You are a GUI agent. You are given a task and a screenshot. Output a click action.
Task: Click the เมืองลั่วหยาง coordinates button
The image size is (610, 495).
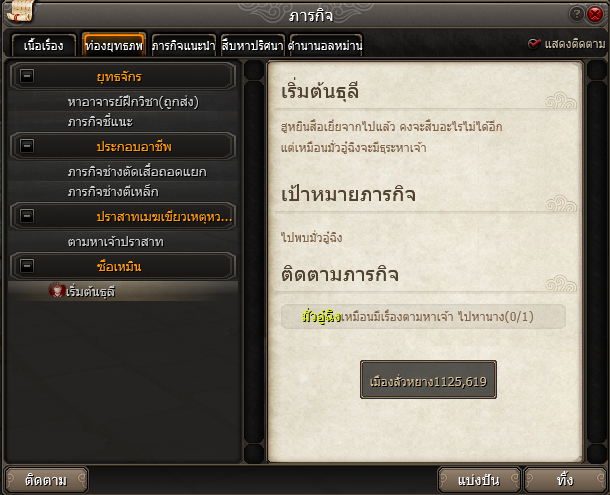click(428, 379)
